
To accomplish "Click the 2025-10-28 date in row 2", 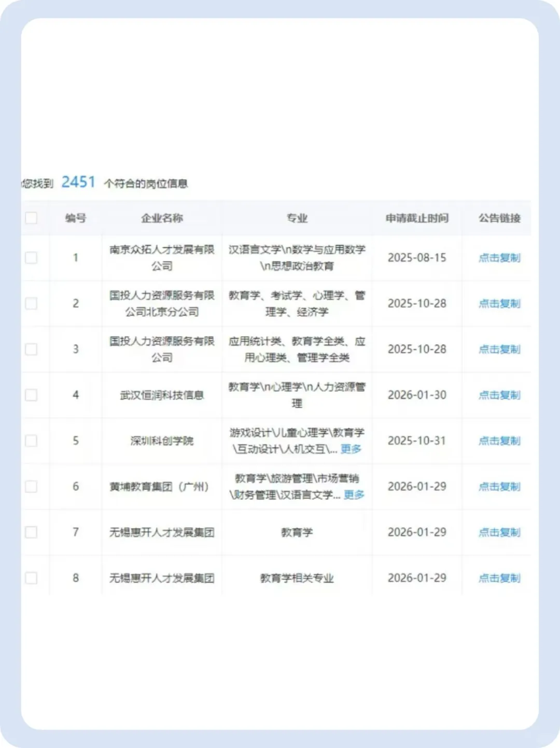I will coord(417,303).
